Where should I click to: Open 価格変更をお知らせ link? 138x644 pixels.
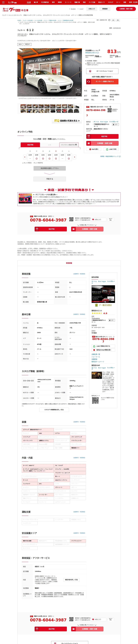pos(92,53)
